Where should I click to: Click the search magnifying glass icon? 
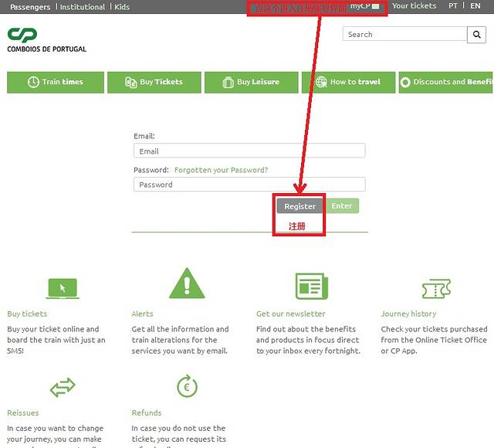(477, 35)
